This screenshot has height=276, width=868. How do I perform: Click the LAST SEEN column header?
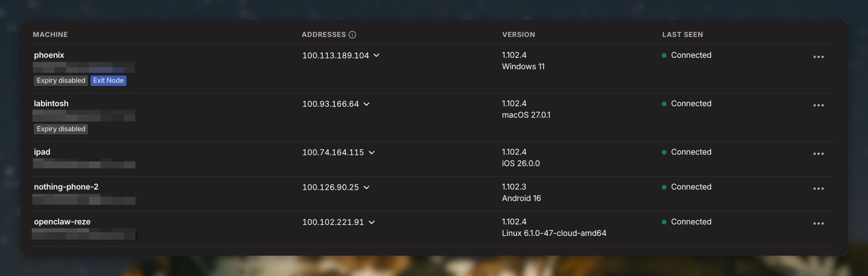click(683, 35)
